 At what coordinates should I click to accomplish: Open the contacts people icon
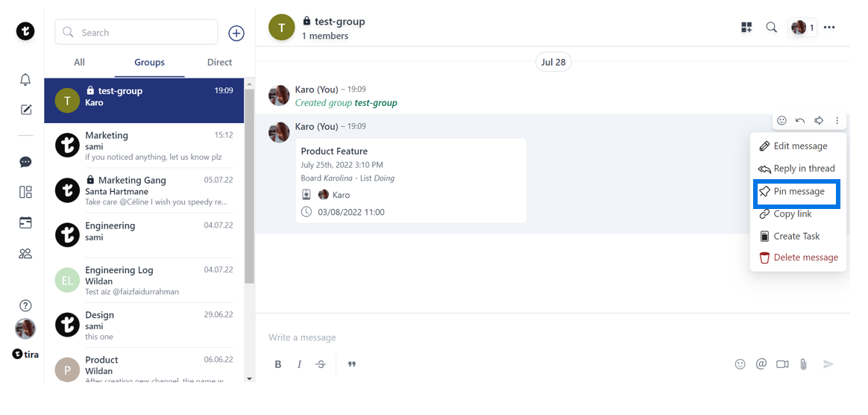pos(25,253)
